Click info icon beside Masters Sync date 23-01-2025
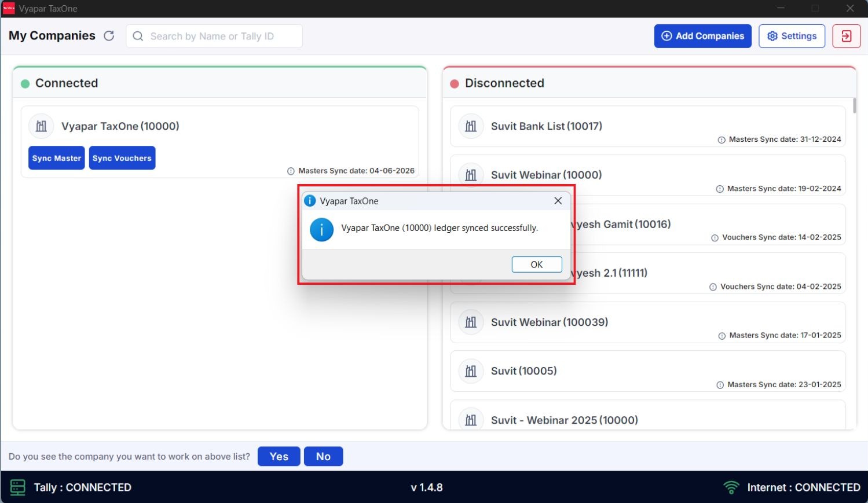Image resolution: width=868 pixels, height=503 pixels. [x=720, y=385]
